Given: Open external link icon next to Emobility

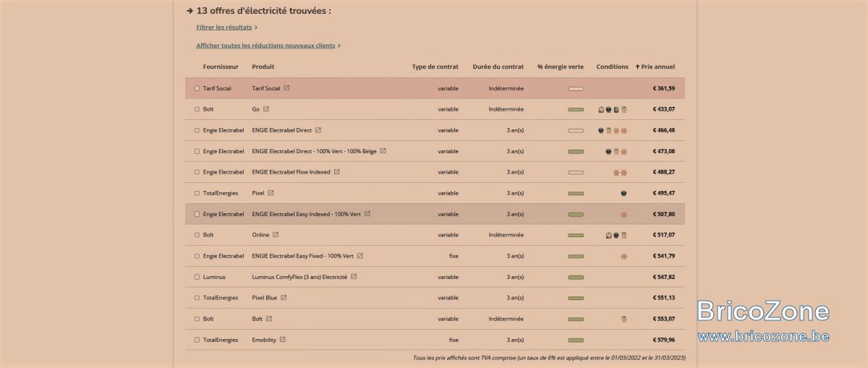Looking at the screenshot, I should click(282, 340).
